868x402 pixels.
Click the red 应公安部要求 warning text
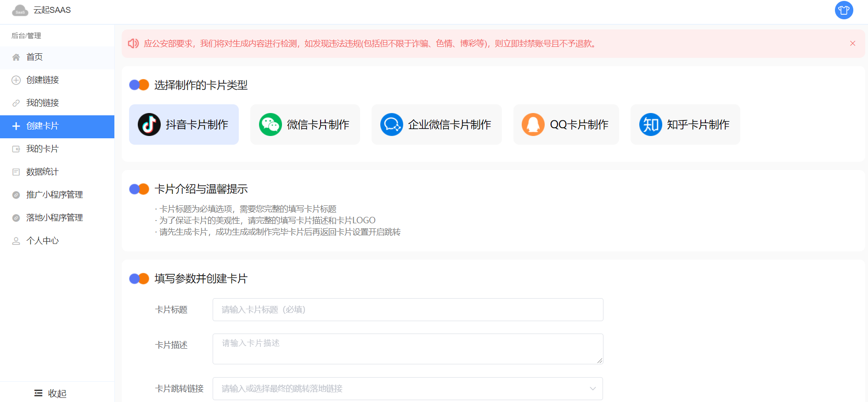pyautogui.click(x=371, y=44)
